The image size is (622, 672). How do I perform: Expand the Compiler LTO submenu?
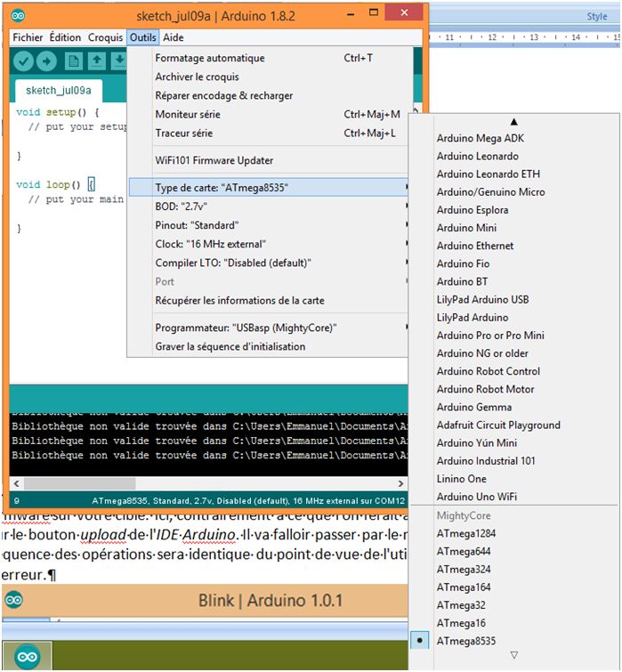(268, 263)
